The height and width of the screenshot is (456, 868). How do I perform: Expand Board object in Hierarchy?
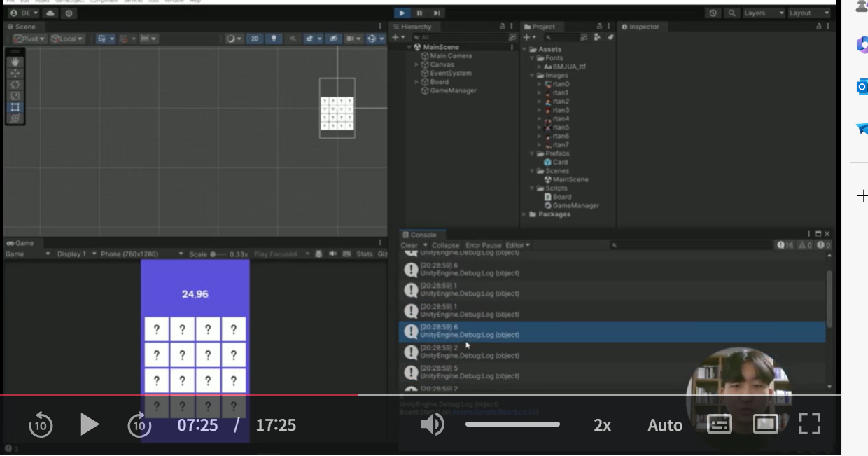(x=416, y=82)
